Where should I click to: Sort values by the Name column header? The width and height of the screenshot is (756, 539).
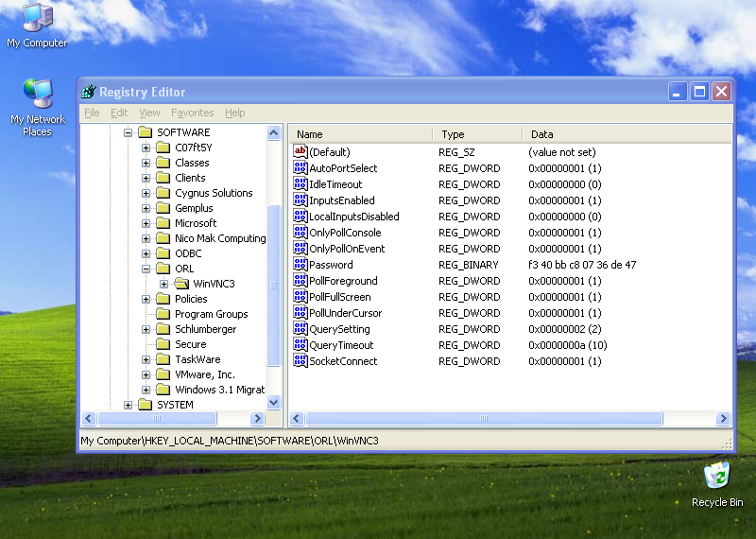[359, 134]
